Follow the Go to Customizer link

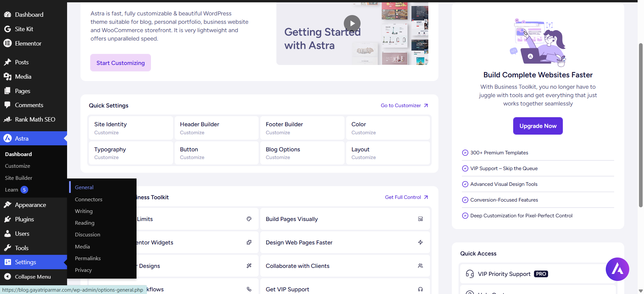(404, 105)
